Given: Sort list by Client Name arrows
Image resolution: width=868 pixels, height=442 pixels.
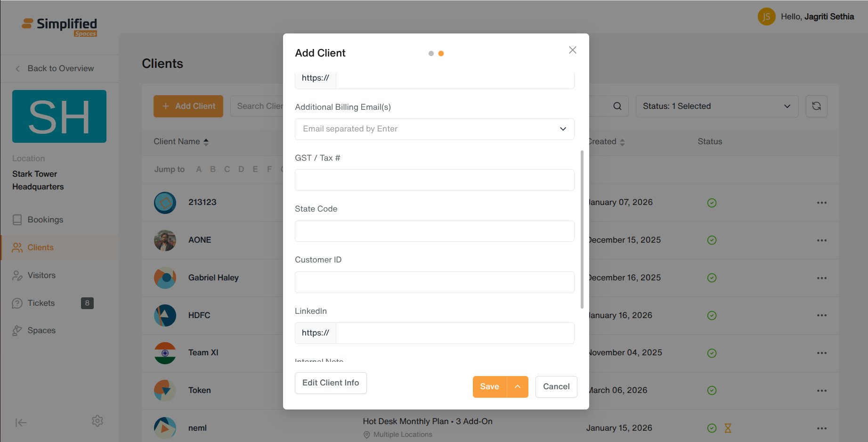Looking at the screenshot, I should tap(206, 142).
